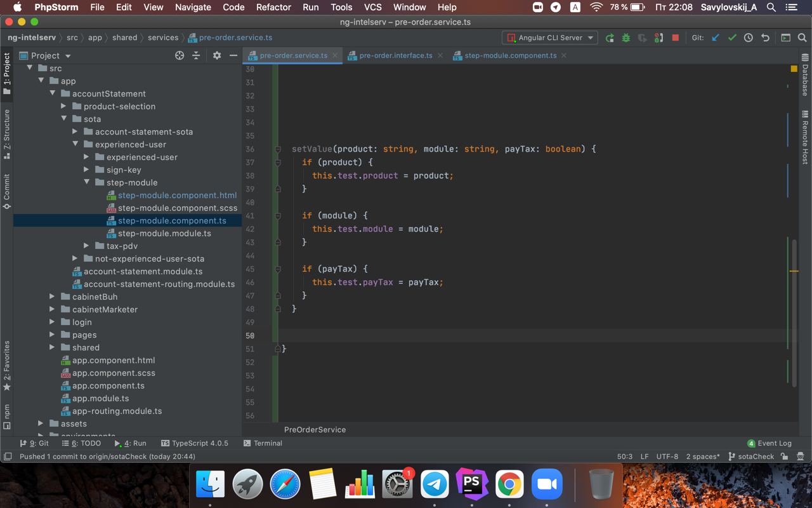The height and width of the screenshot is (508, 812).
Task: Click the 50:3 cursor position indicator
Action: 625,457
